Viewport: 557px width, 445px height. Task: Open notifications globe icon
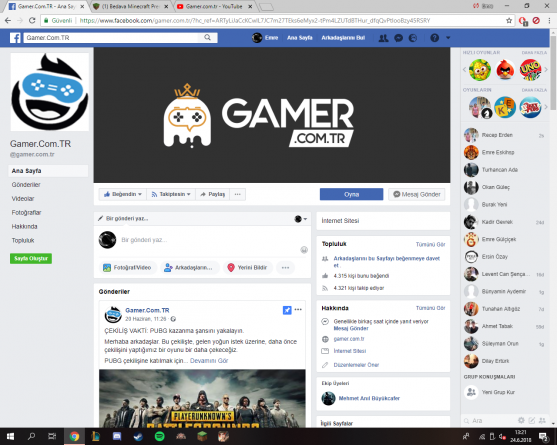(413, 38)
